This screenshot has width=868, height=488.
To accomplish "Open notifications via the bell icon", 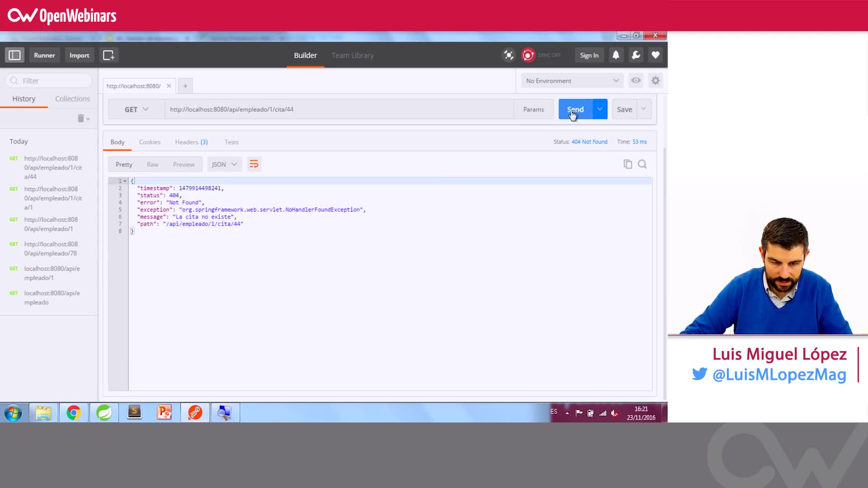I will point(615,55).
